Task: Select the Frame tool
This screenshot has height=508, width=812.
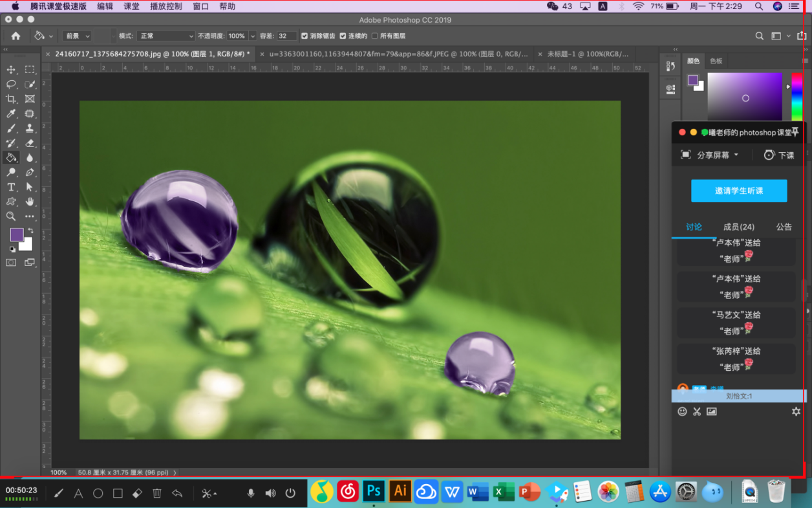Action: (30, 99)
